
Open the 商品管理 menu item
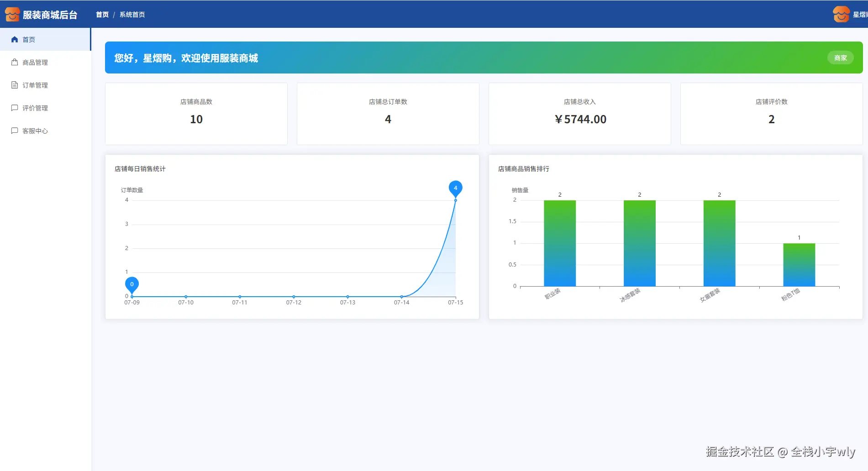click(x=45, y=63)
